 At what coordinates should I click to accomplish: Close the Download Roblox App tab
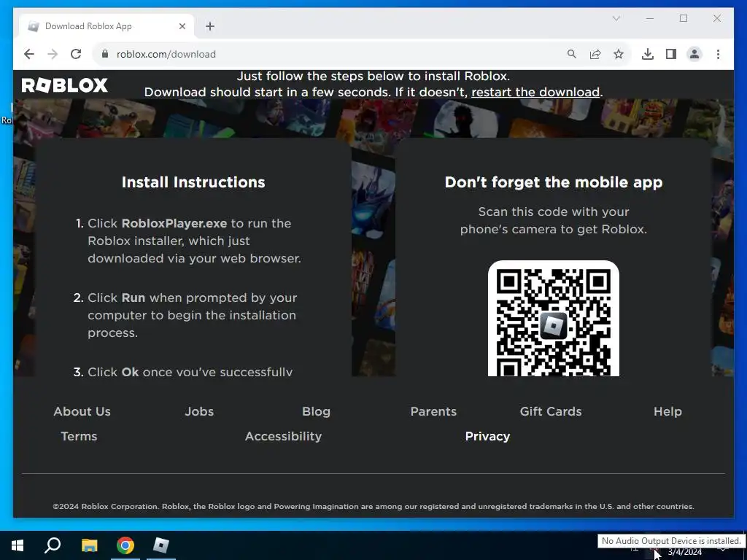(182, 26)
